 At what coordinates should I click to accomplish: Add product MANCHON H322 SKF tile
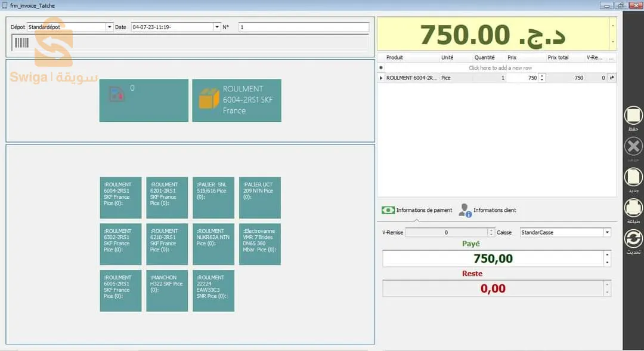click(x=167, y=291)
